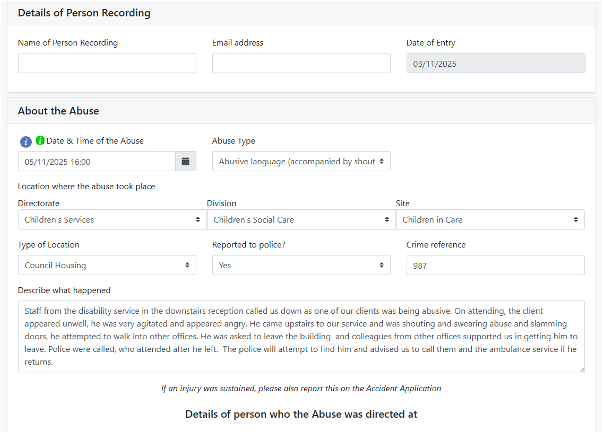This screenshot has width=604, height=432.
Task: Click the heading for person Abuse was directed at
Action: (x=301, y=413)
